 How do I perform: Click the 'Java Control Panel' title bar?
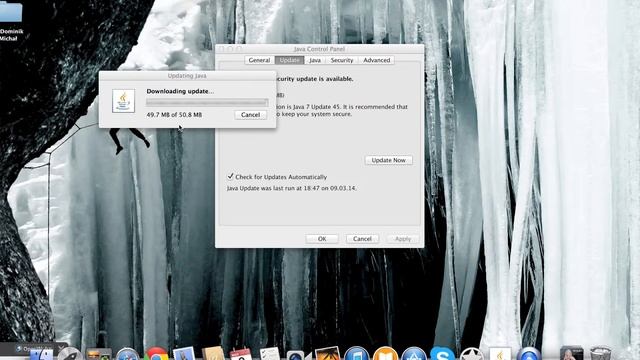click(320, 49)
